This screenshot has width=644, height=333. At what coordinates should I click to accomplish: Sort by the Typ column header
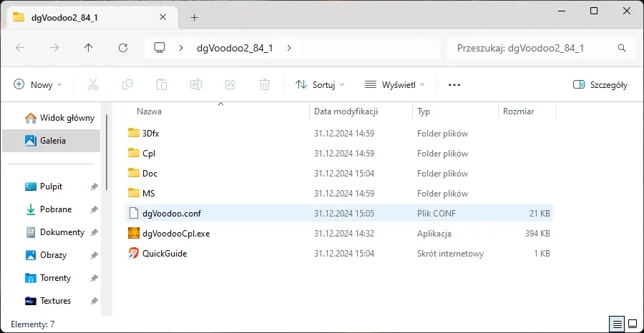pos(424,111)
